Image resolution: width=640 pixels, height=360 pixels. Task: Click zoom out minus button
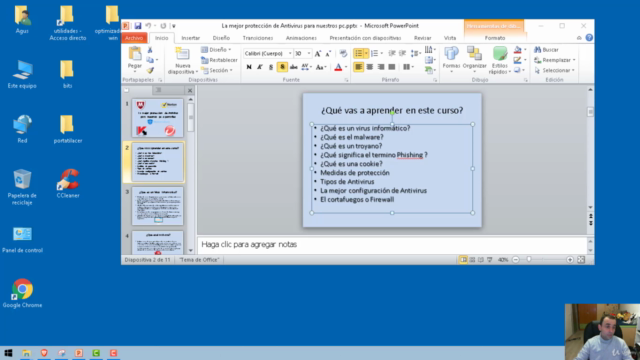pyautogui.click(x=516, y=260)
